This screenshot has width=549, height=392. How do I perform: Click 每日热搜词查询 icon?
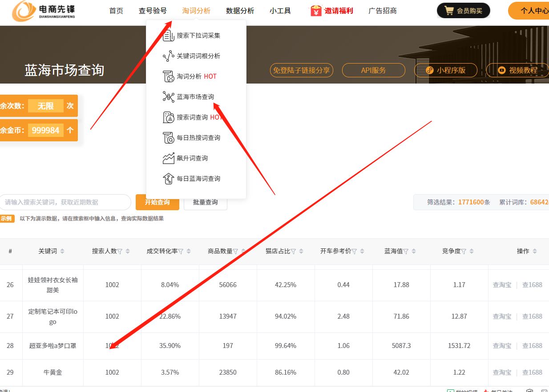168,138
